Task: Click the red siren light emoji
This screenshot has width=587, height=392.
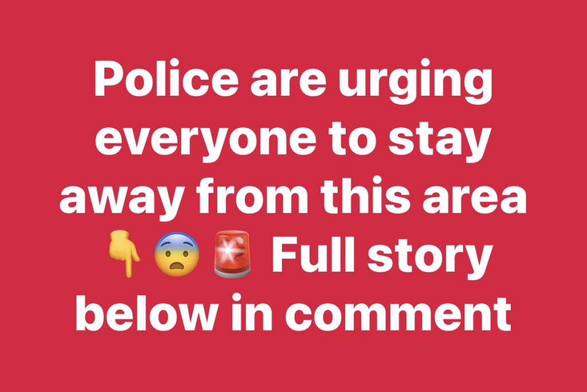Action: coord(232,254)
